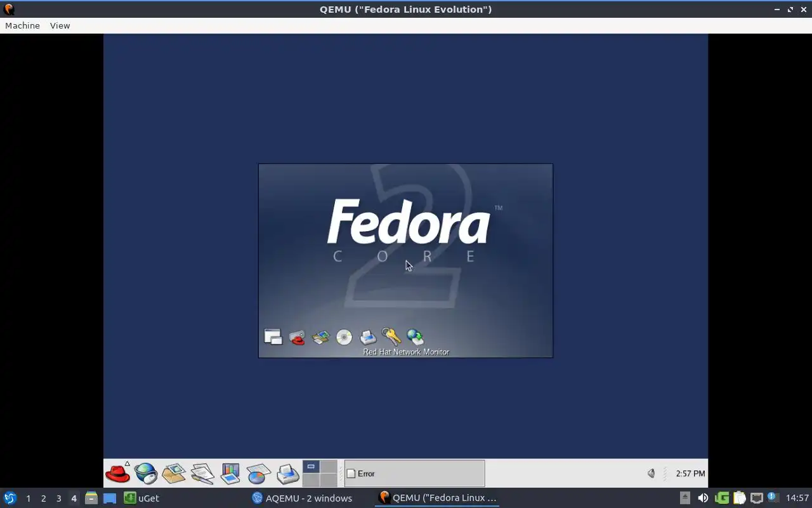Click the green uGet tray icon

tap(721, 498)
